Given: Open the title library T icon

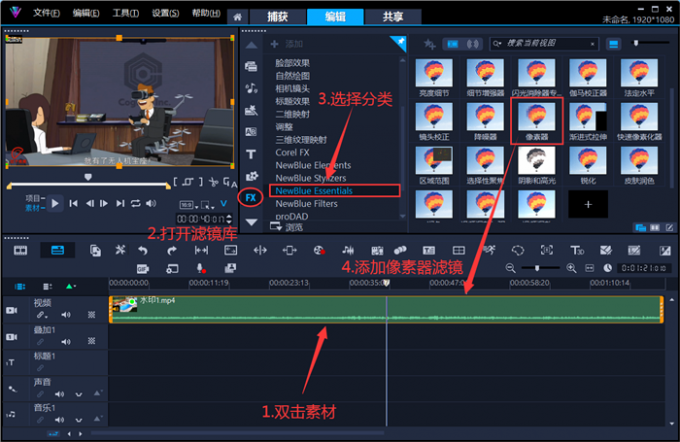Looking at the screenshot, I should click(251, 154).
